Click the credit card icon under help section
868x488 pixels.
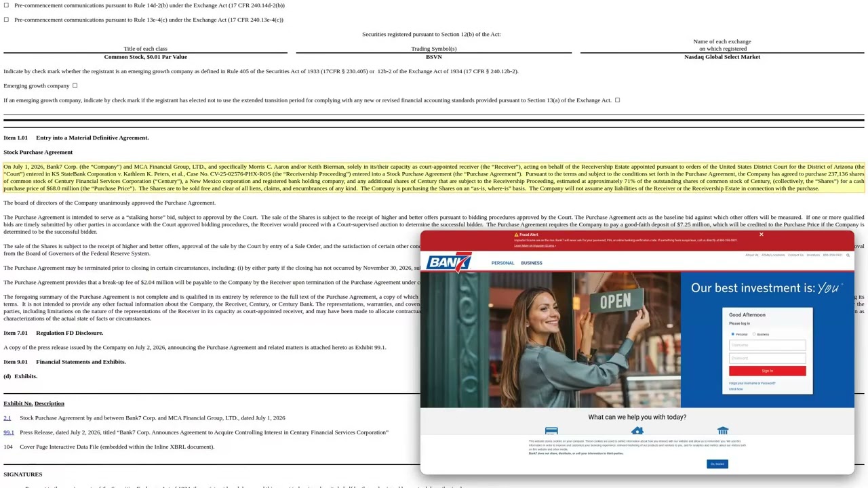click(551, 431)
